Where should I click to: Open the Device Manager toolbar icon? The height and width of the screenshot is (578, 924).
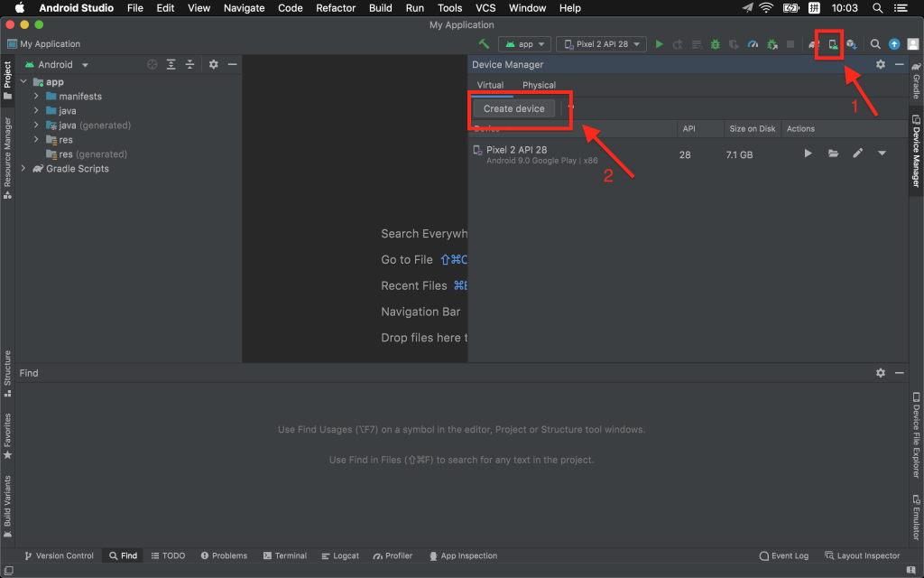point(833,44)
